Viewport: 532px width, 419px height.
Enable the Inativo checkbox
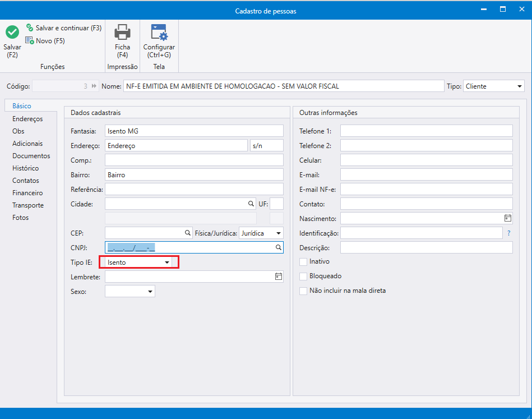[x=303, y=262]
